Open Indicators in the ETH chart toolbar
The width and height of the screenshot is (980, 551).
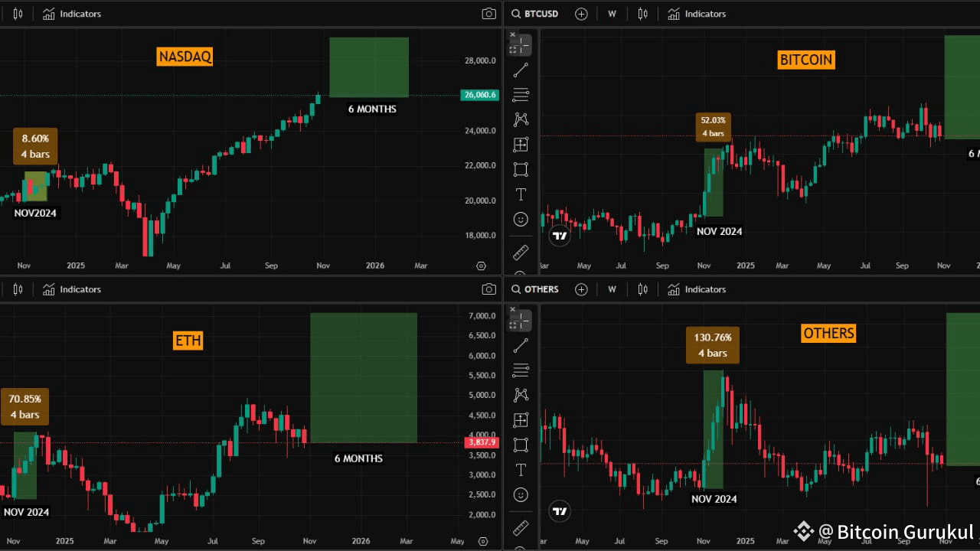(x=72, y=289)
